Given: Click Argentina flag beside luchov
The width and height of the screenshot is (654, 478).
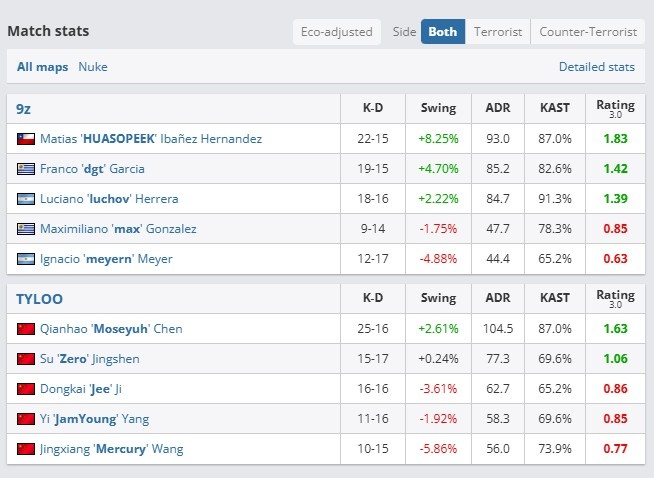Looking at the screenshot, I should point(26,199).
